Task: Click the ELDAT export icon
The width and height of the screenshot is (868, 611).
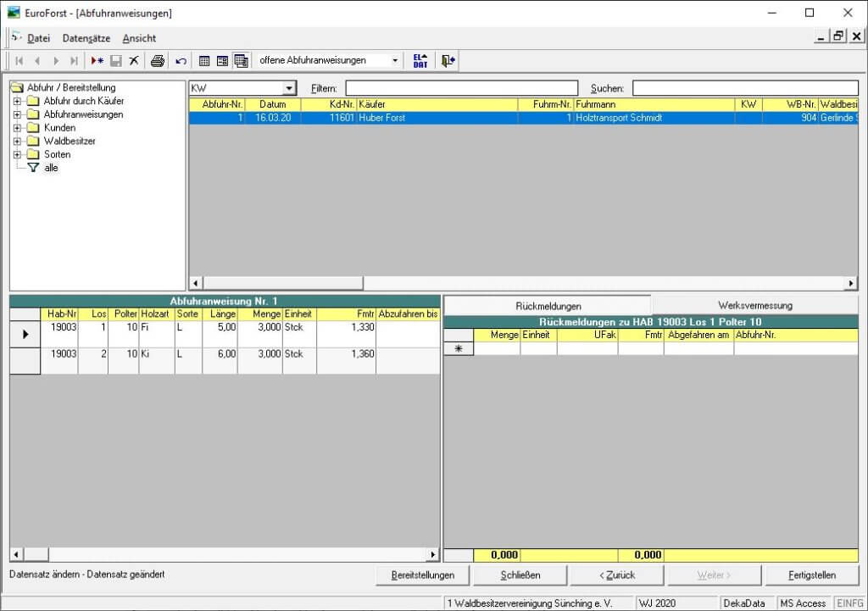Action: tap(420, 61)
